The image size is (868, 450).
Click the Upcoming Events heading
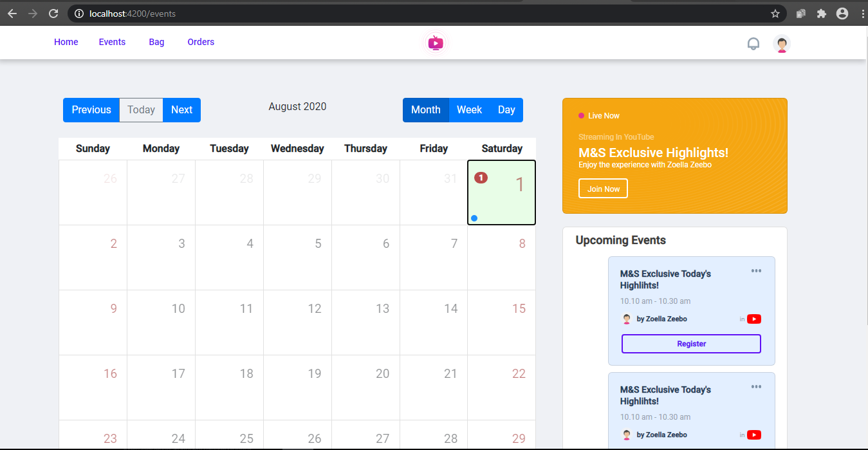click(x=621, y=240)
